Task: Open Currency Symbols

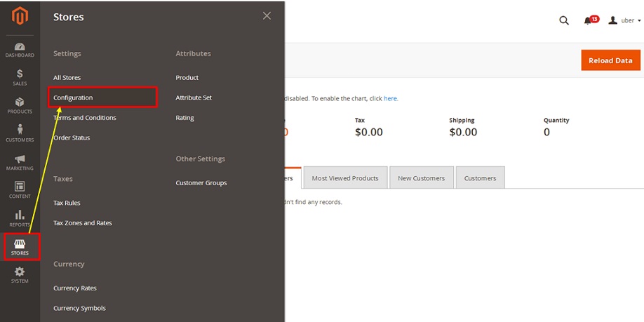Action: (x=79, y=309)
